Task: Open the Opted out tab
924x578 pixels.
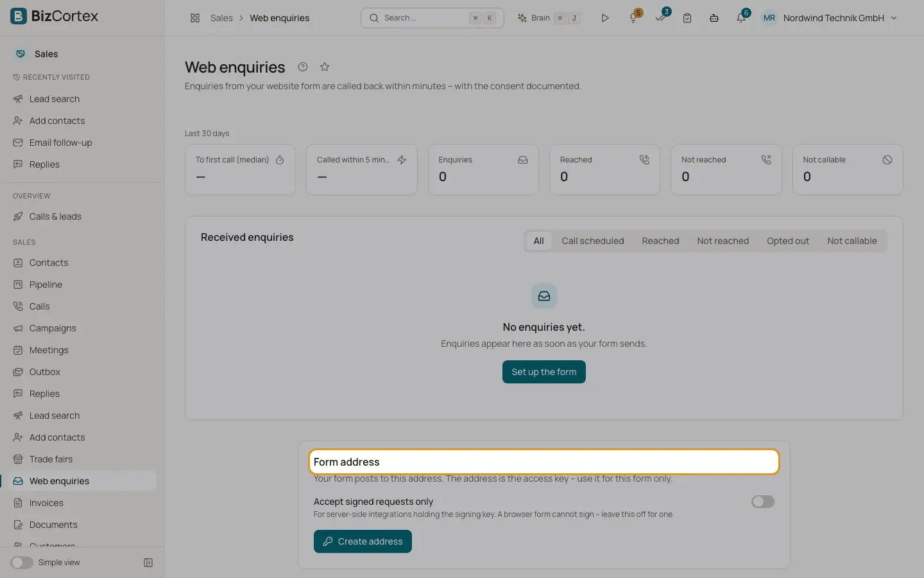Action: (x=788, y=241)
